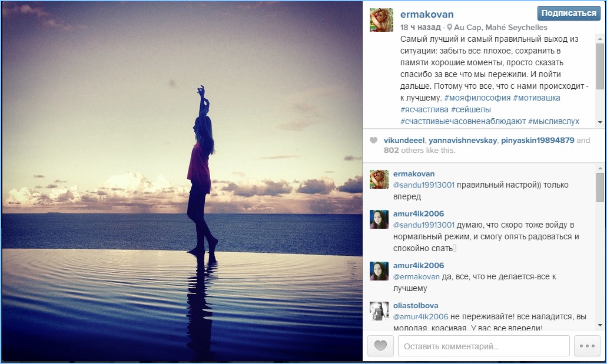Open vikundeeel profile from likes list

404,141
